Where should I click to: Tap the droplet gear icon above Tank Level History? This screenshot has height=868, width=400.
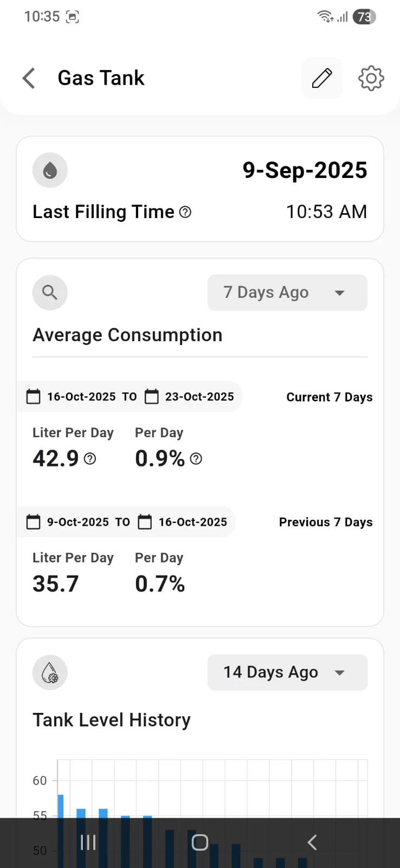(50, 672)
